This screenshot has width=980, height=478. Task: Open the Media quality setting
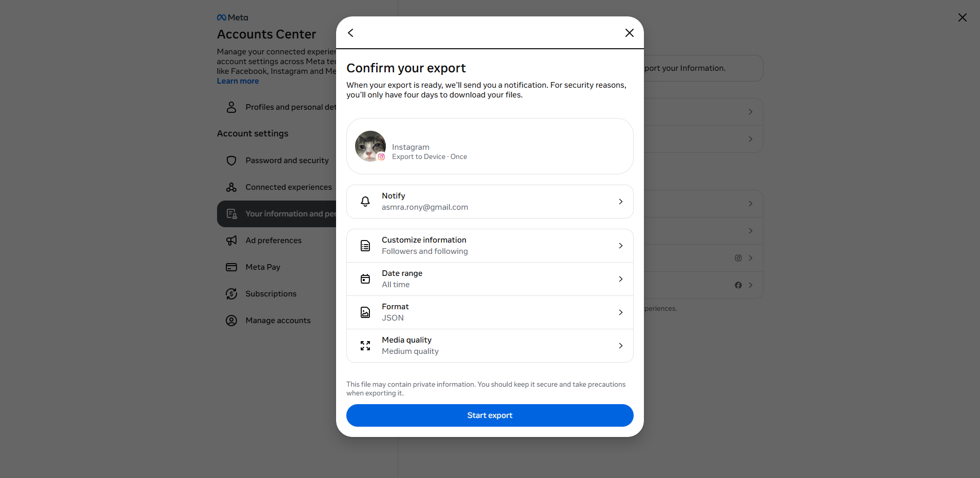(x=489, y=346)
